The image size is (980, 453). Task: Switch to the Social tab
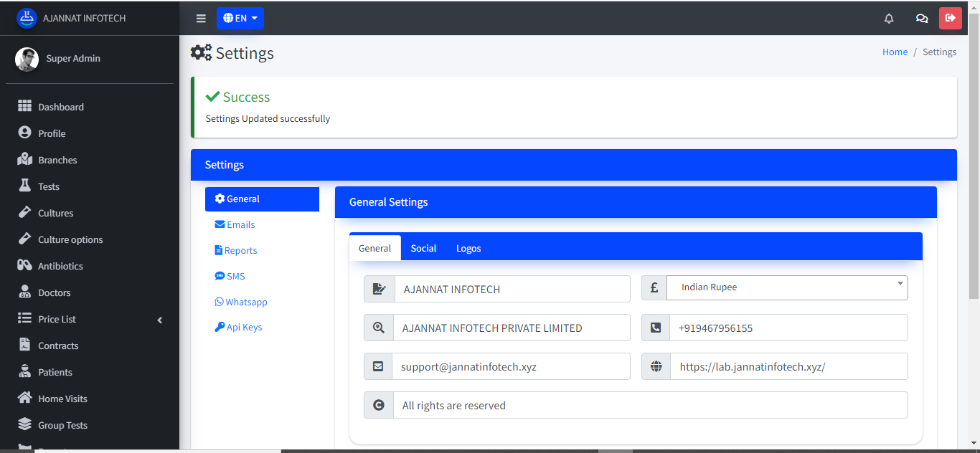point(423,248)
